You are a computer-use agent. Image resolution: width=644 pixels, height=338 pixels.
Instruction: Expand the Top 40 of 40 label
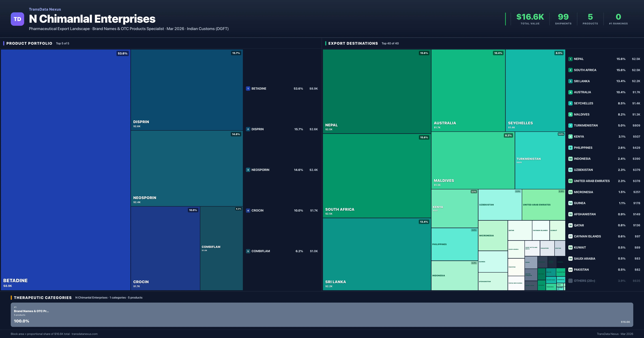pyautogui.click(x=390, y=43)
